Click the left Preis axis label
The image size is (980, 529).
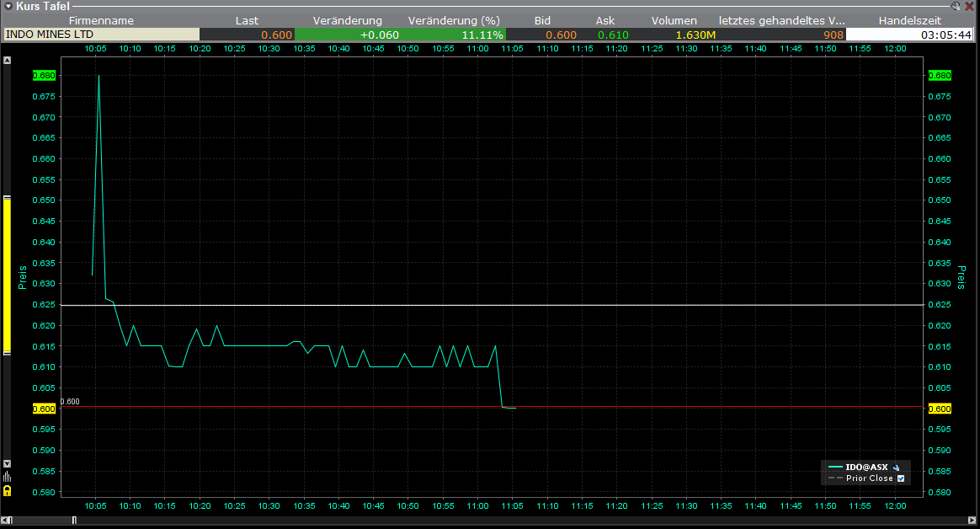pos(23,278)
